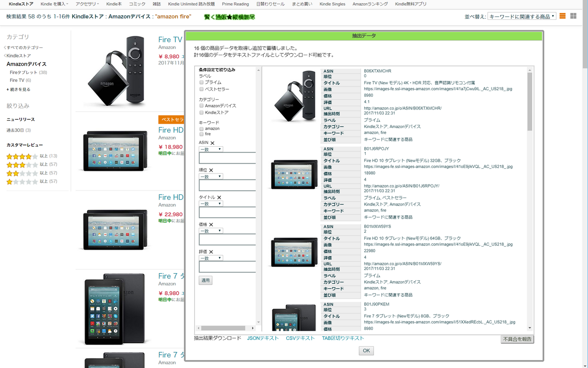This screenshot has width=588, height=368.
Task: Filter by 過去30日 new releases
Action: click(x=18, y=130)
